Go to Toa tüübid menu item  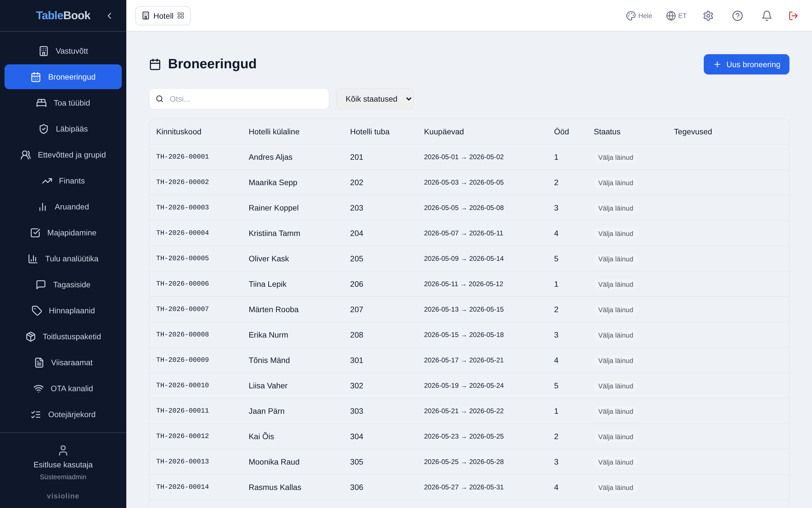click(63, 103)
